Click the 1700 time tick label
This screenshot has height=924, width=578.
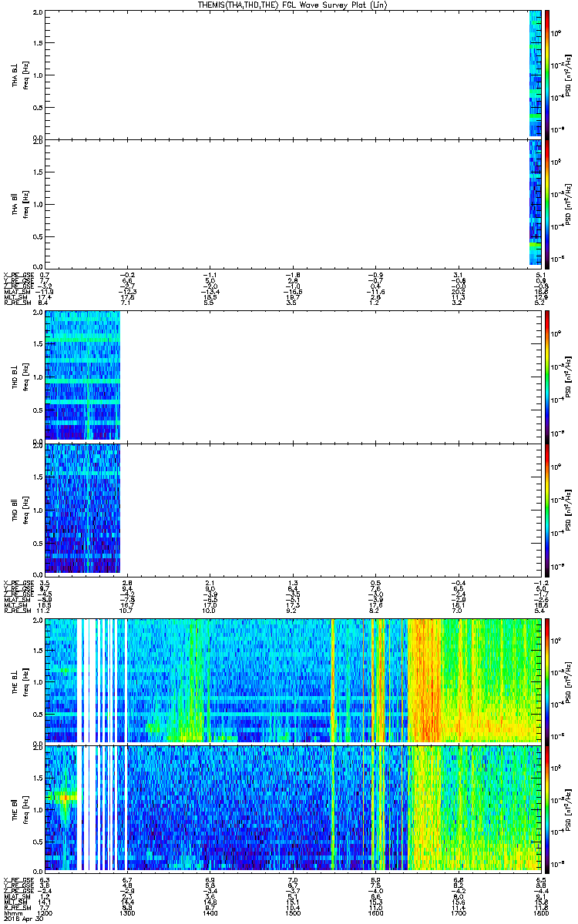point(458,913)
